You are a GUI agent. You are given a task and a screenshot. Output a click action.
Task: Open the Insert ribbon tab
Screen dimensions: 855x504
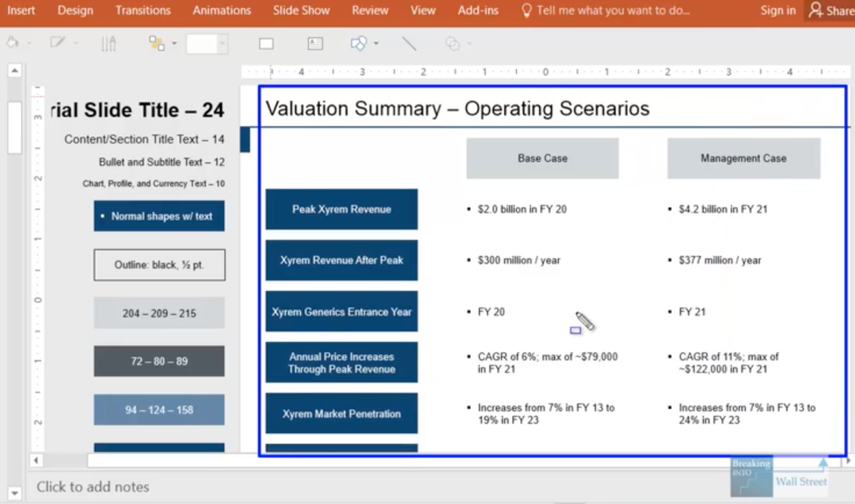[x=21, y=10]
